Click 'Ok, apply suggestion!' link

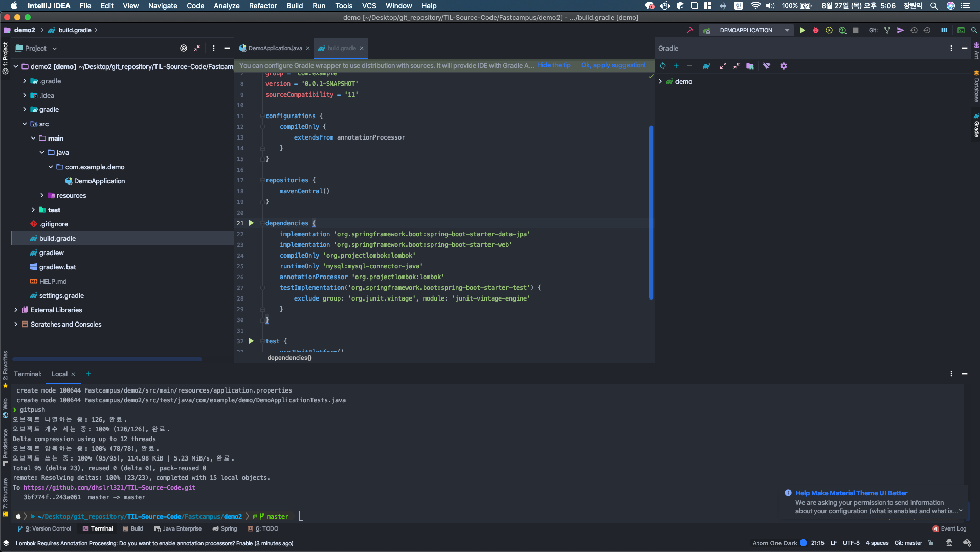[613, 65]
